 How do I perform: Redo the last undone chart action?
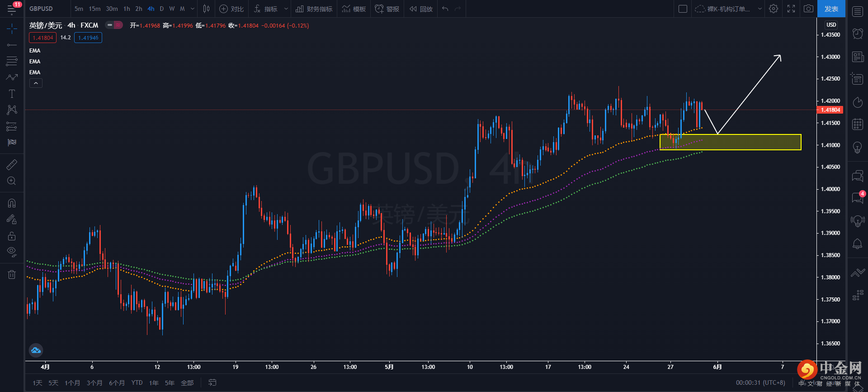(458, 9)
